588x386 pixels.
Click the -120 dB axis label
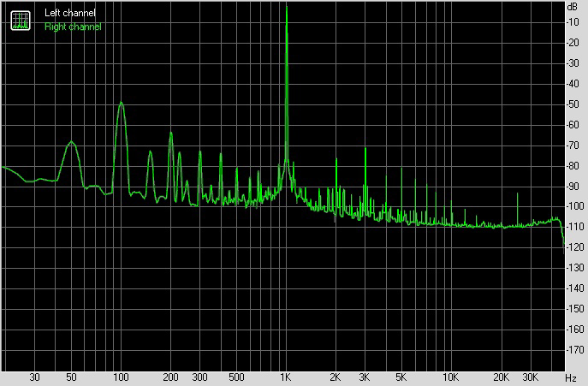click(574, 247)
